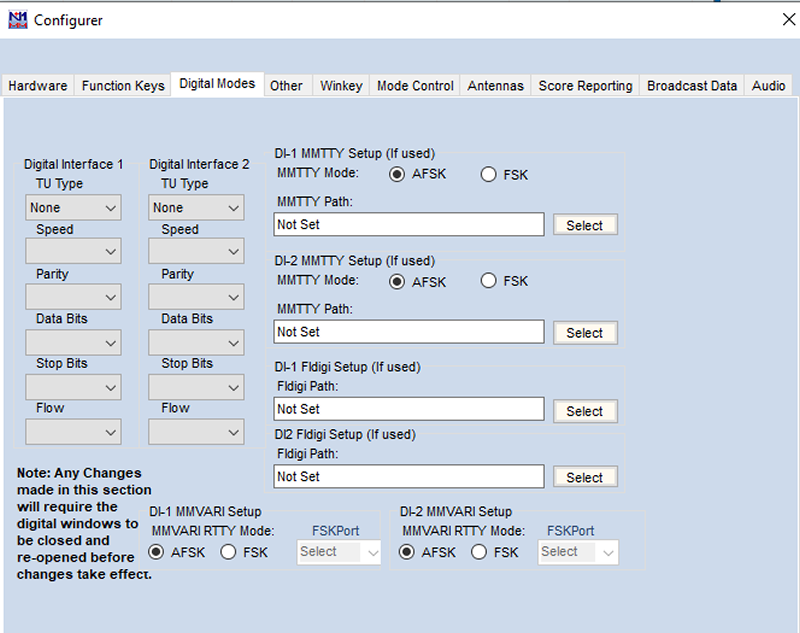Enable FSK for DI-1 MMVARI RTTY mode
The image size is (800, 633).
[229, 552]
